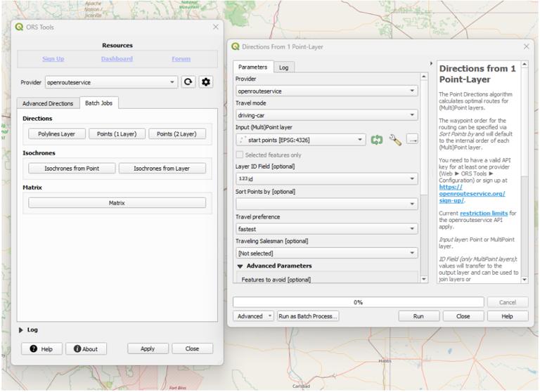Open Layer ID Field dropdown
Screen dimensions: 540x392
click(x=327, y=178)
